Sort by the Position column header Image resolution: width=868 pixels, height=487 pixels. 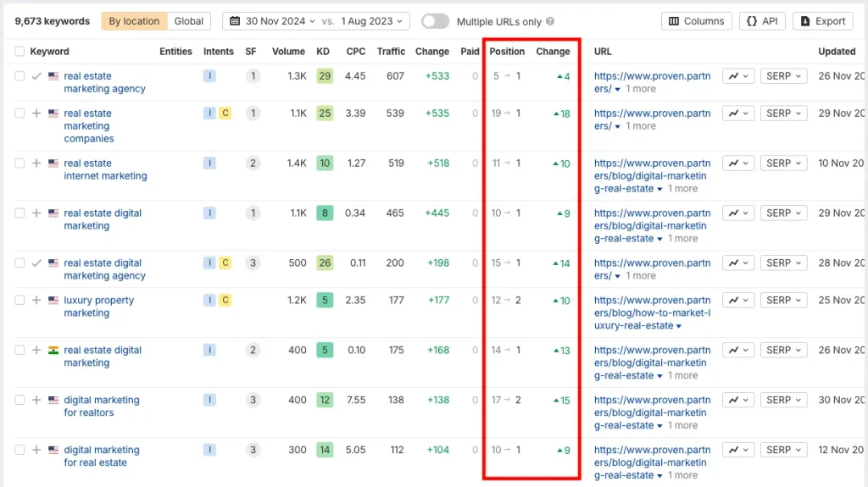point(507,52)
